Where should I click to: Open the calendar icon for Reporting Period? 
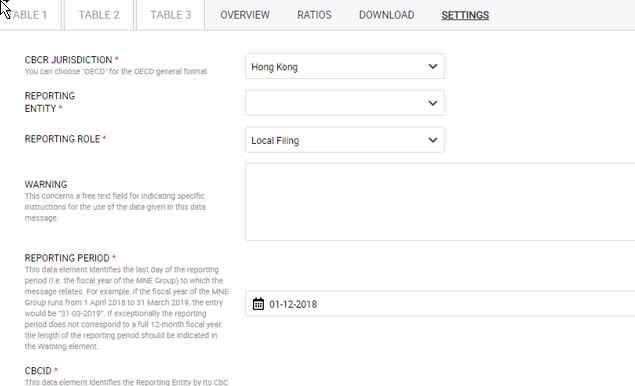pyautogui.click(x=258, y=304)
